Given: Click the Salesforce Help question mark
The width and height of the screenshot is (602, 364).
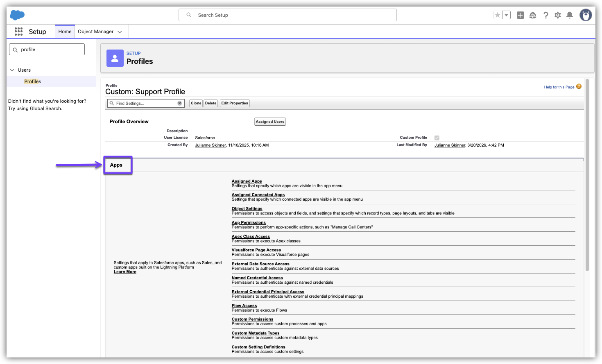Looking at the screenshot, I should [545, 15].
